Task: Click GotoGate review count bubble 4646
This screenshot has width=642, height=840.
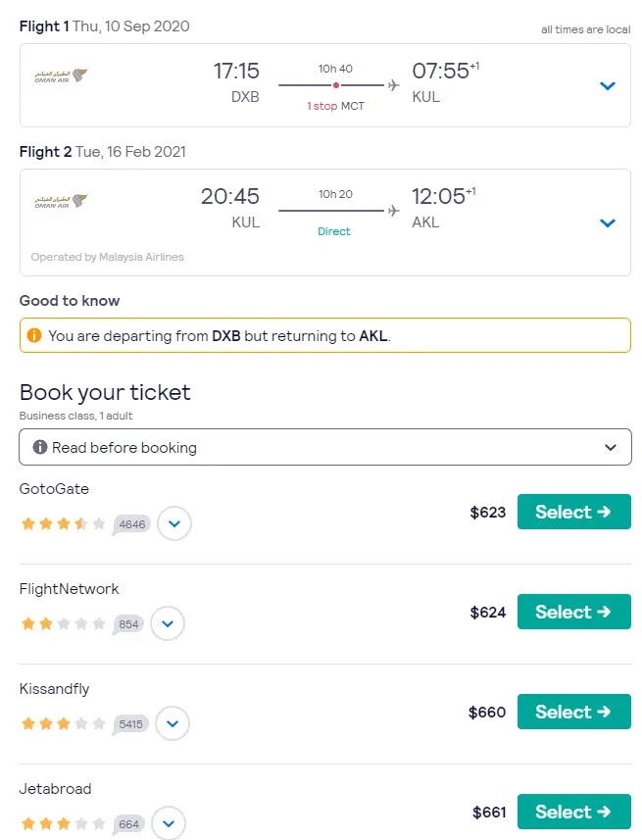Action: coord(131,524)
